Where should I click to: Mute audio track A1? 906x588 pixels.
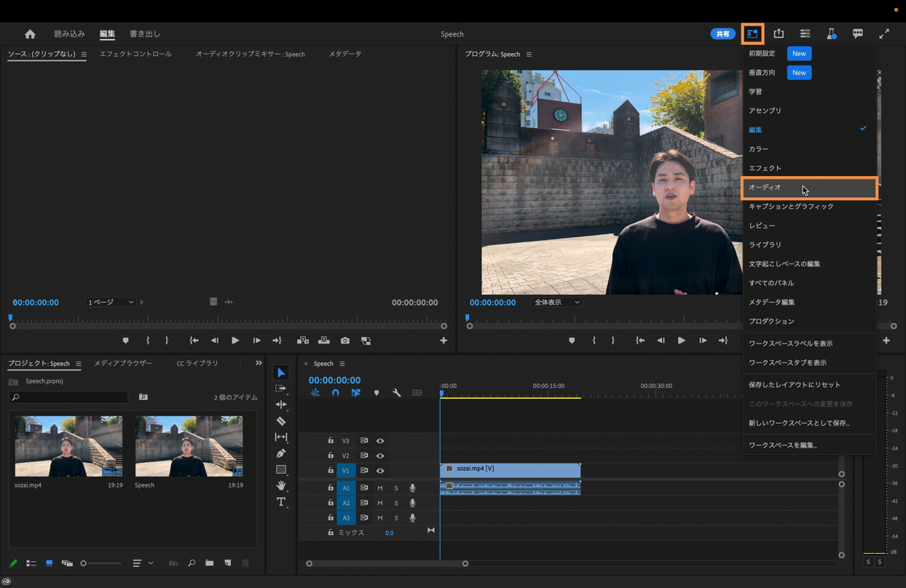click(x=380, y=488)
